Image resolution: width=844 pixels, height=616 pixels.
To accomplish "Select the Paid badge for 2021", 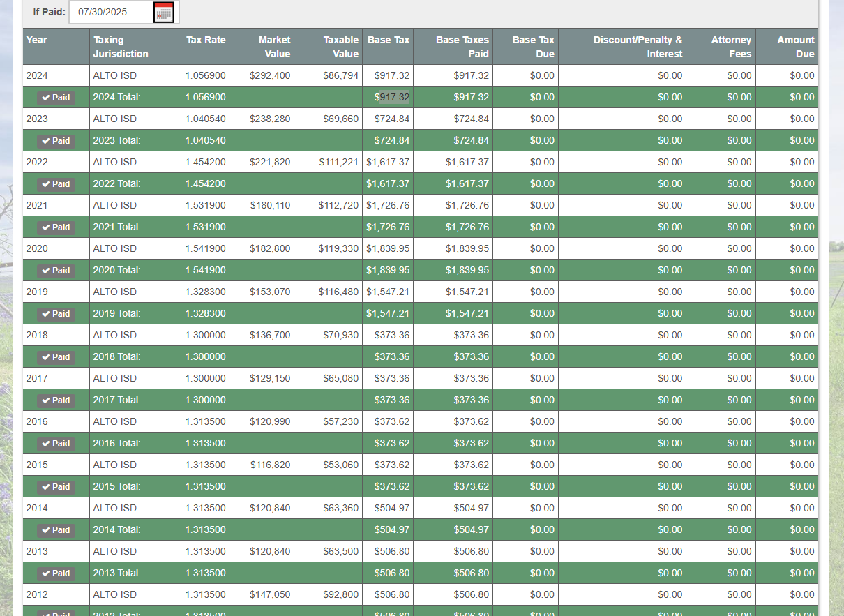I will [56, 227].
